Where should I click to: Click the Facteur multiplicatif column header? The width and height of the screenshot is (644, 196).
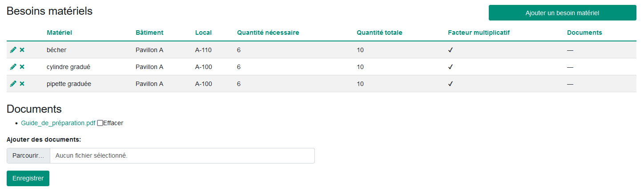(479, 33)
